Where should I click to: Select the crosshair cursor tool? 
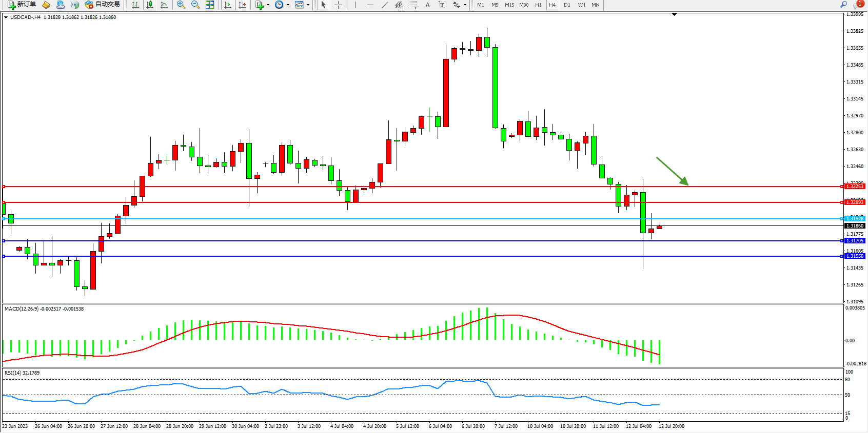[x=339, y=5]
